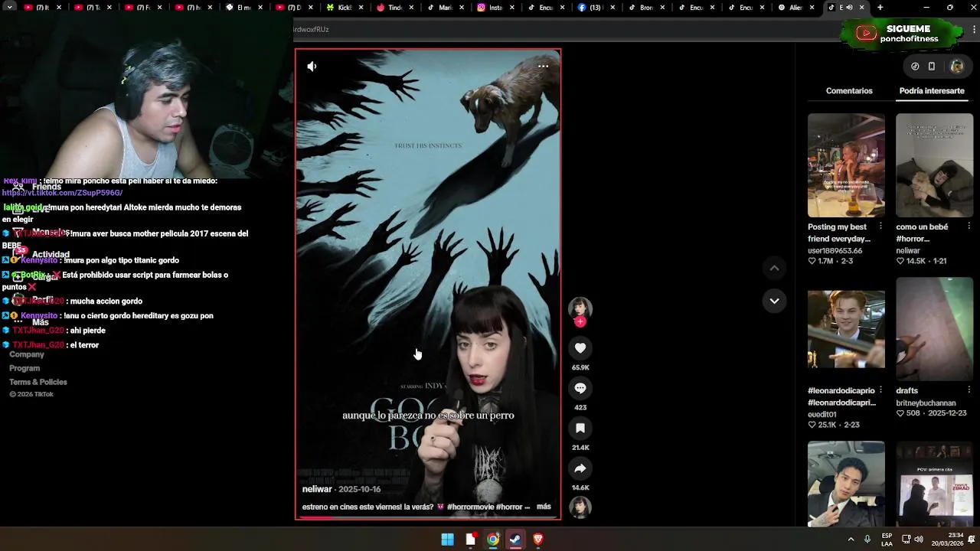Click the date '2025-10-16' on the video
This screenshot has width=980, height=551.
pyautogui.click(x=360, y=489)
